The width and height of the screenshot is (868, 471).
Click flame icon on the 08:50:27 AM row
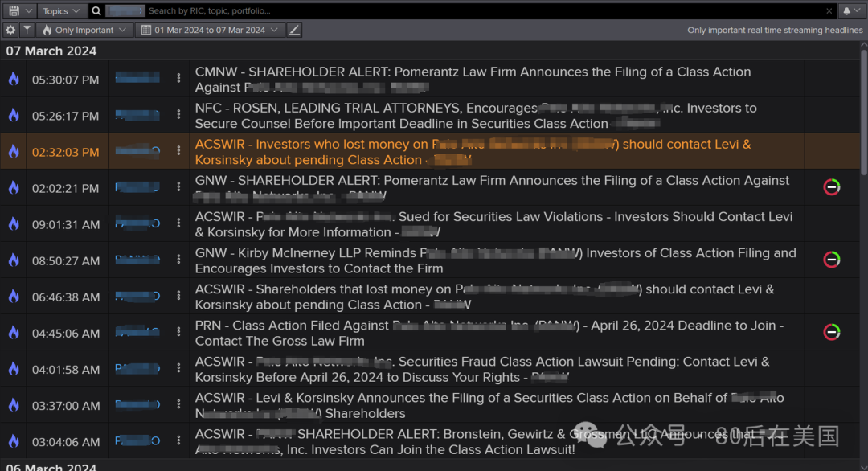tap(14, 260)
